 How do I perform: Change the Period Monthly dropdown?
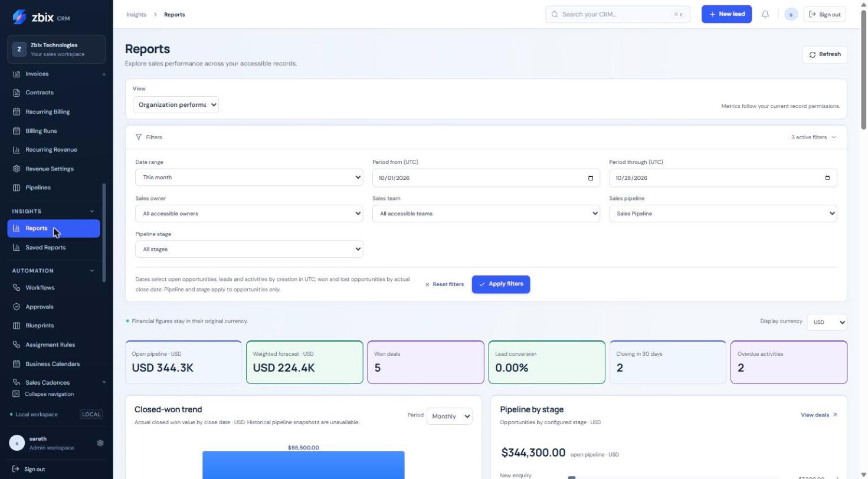click(449, 416)
